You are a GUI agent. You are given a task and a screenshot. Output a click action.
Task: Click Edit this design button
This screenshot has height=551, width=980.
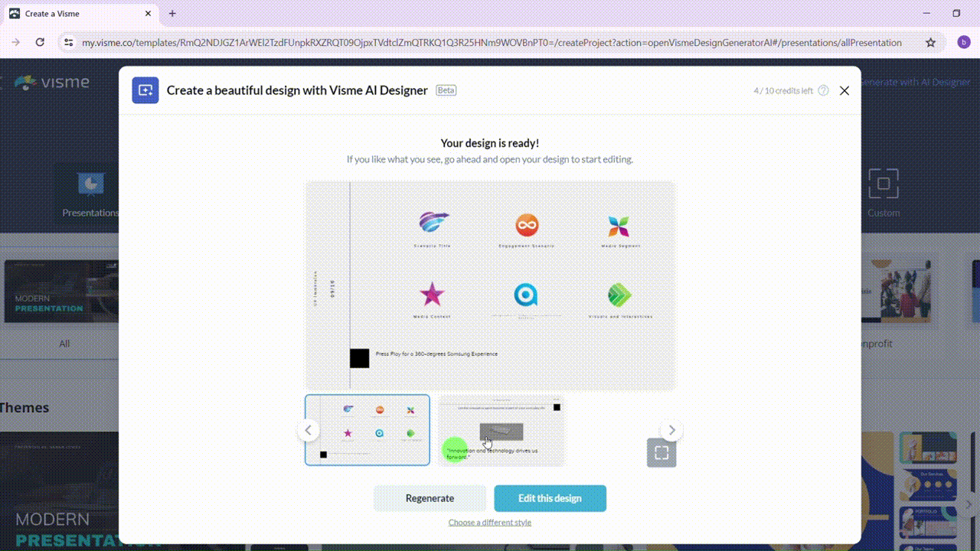550,498
